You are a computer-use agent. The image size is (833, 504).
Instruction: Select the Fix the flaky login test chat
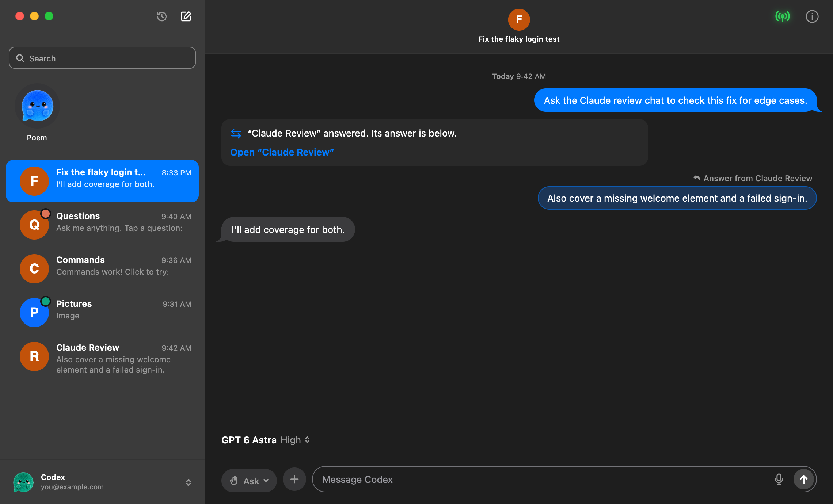102,181
